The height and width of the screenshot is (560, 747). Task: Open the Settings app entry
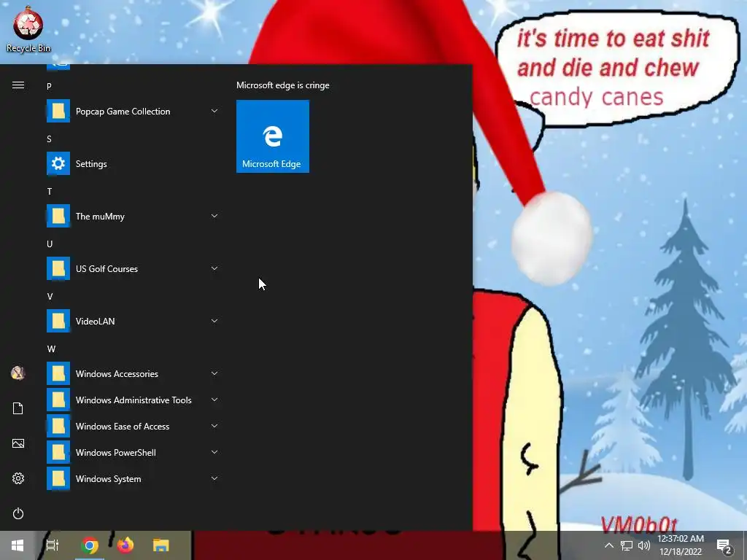(133, 163)
